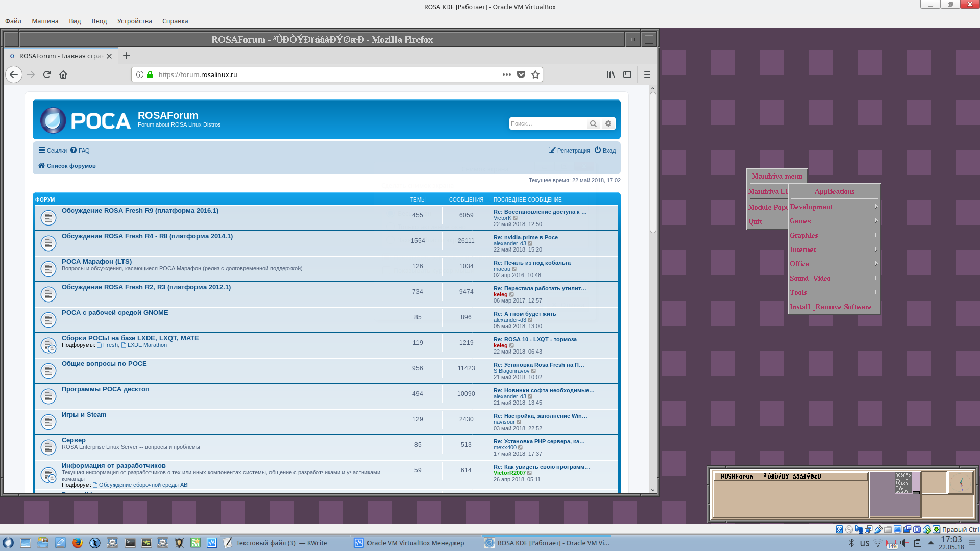Viewport: 980px width, 551px height.
Task: Bookmark page with star icon
Action: 535,74
